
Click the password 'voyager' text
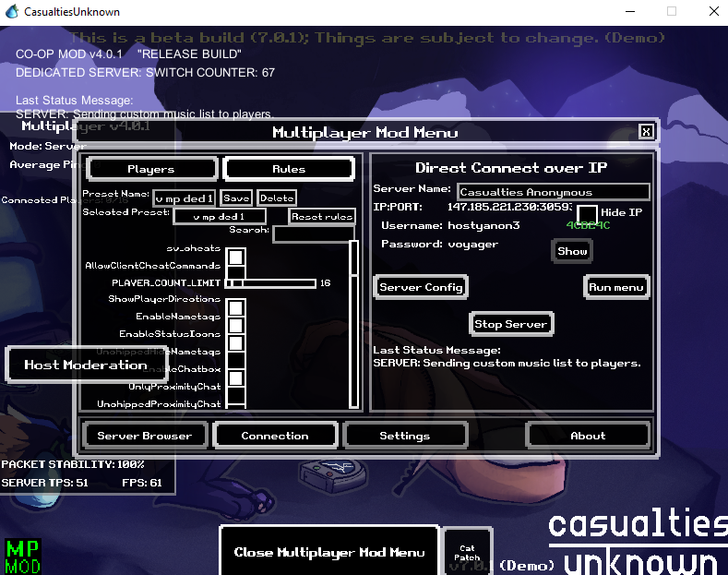pos(472,245)
